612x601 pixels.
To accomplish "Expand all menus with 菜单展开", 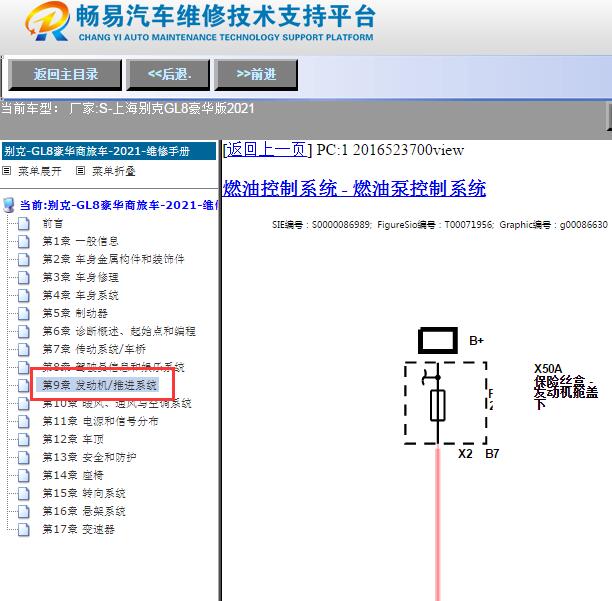I will coord(40,171).
